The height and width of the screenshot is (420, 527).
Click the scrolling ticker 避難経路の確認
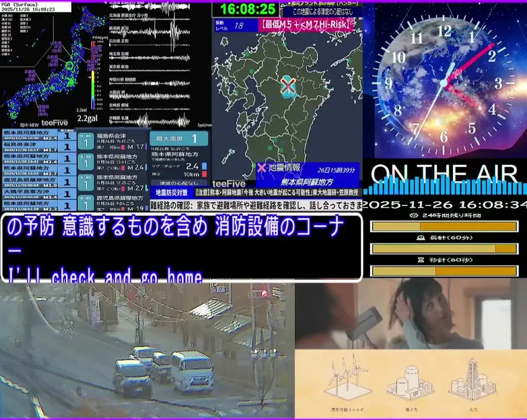(256, 206)
